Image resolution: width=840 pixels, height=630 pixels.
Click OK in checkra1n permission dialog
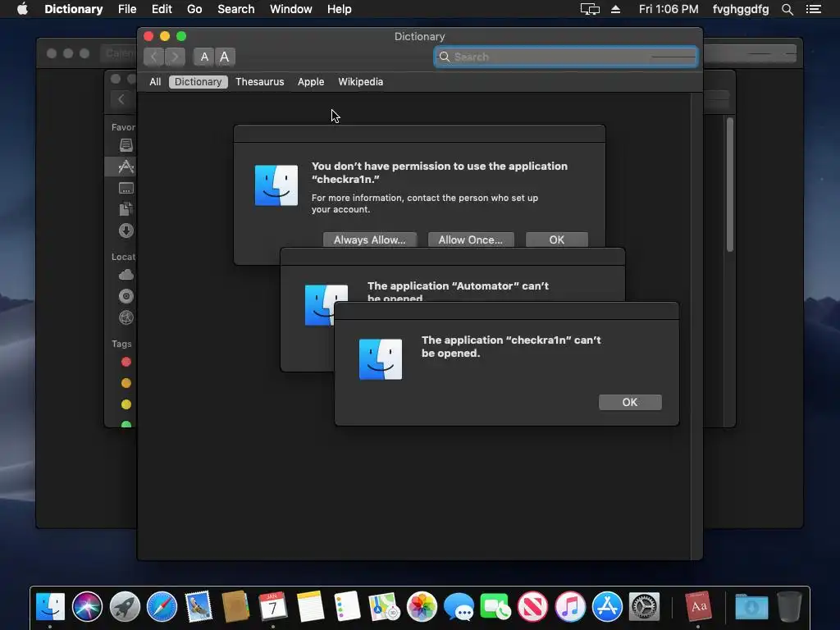557,240
